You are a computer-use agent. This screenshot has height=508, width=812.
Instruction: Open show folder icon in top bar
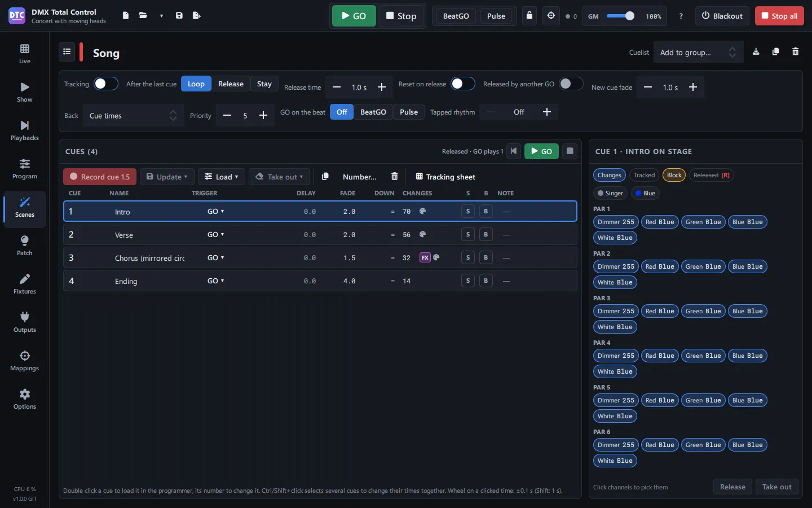point(143,16)
